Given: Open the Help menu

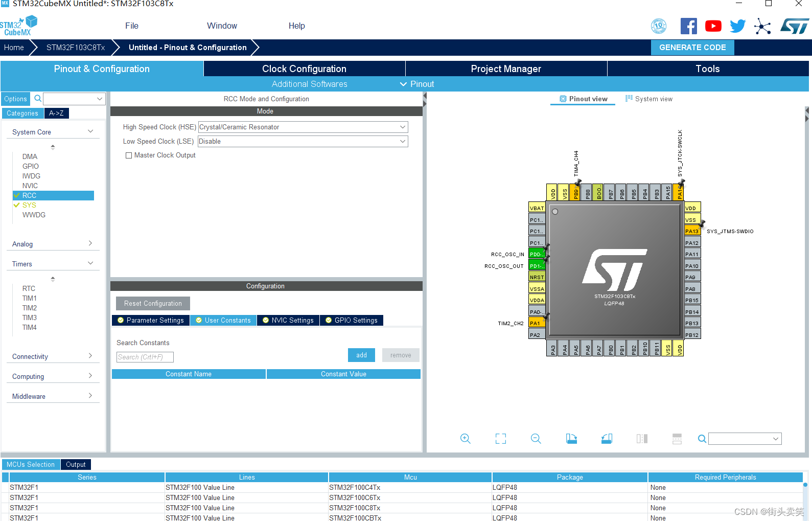Looking at the screenshot, I should 296,26.
